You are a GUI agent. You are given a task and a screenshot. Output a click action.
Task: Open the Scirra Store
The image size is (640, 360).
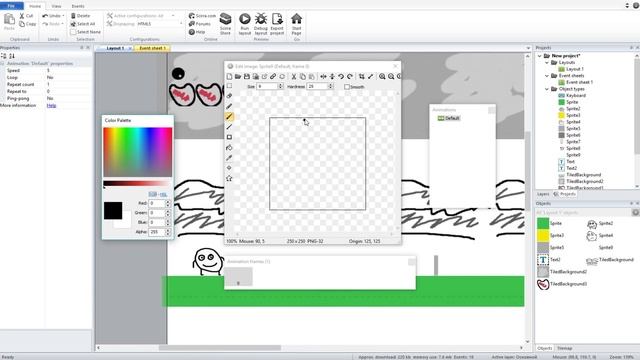[x=225, y=24]
